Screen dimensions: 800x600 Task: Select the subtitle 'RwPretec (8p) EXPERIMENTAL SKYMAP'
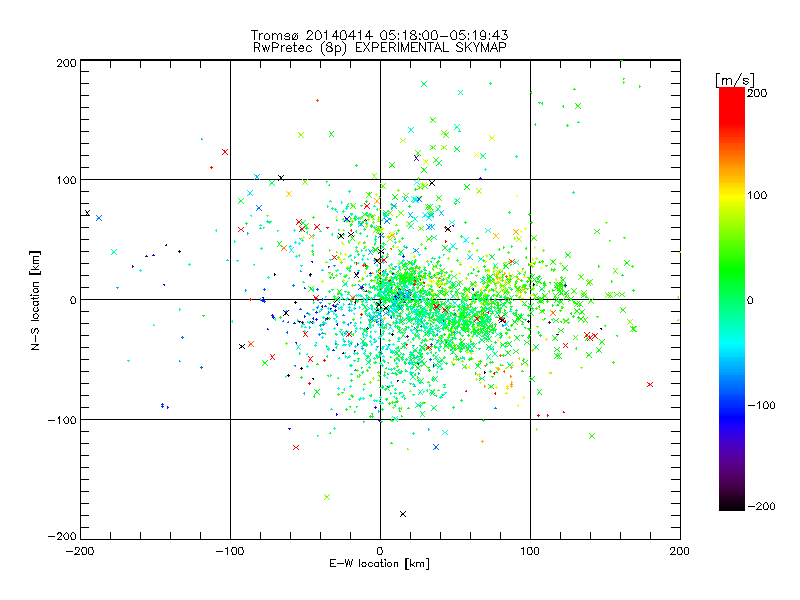tap(380, 47)
